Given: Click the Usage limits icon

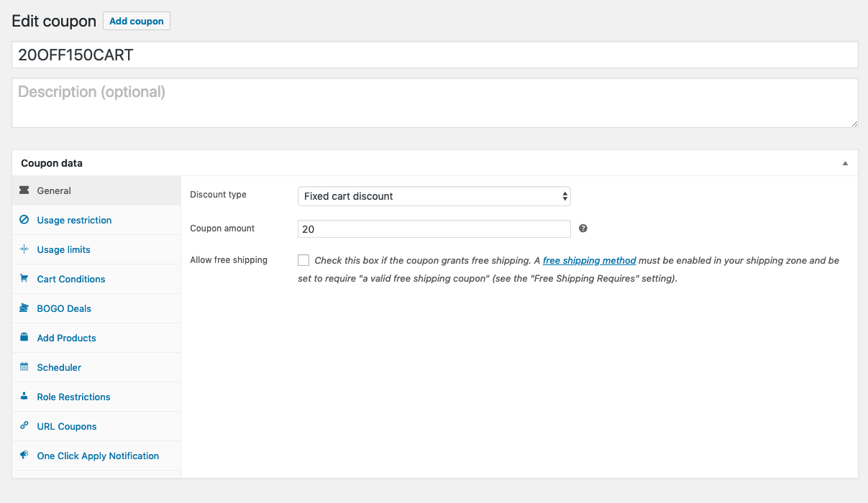Looking at the screenshot, I should pyautogui.click(x=24, y=249).
